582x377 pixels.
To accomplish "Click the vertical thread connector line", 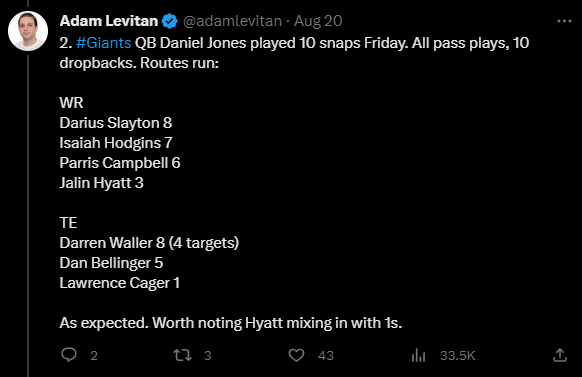I will (x=28, y=215).
